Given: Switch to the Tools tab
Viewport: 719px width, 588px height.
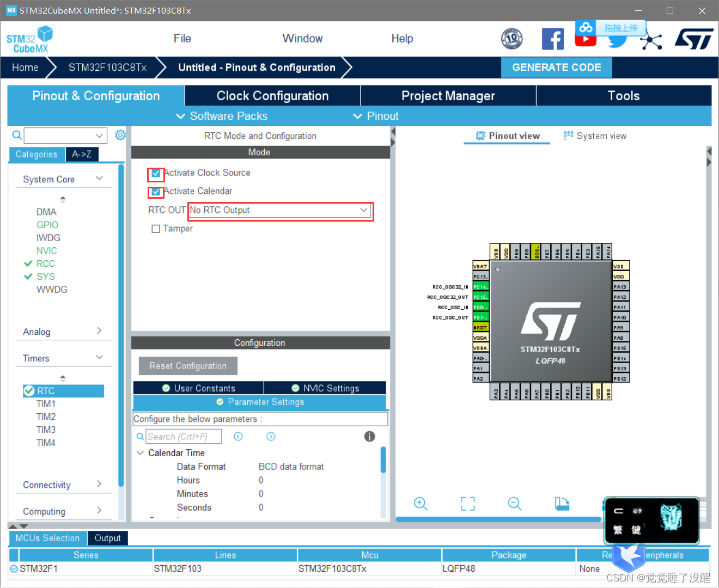Looking at the screenshot, I should point(624,96).
